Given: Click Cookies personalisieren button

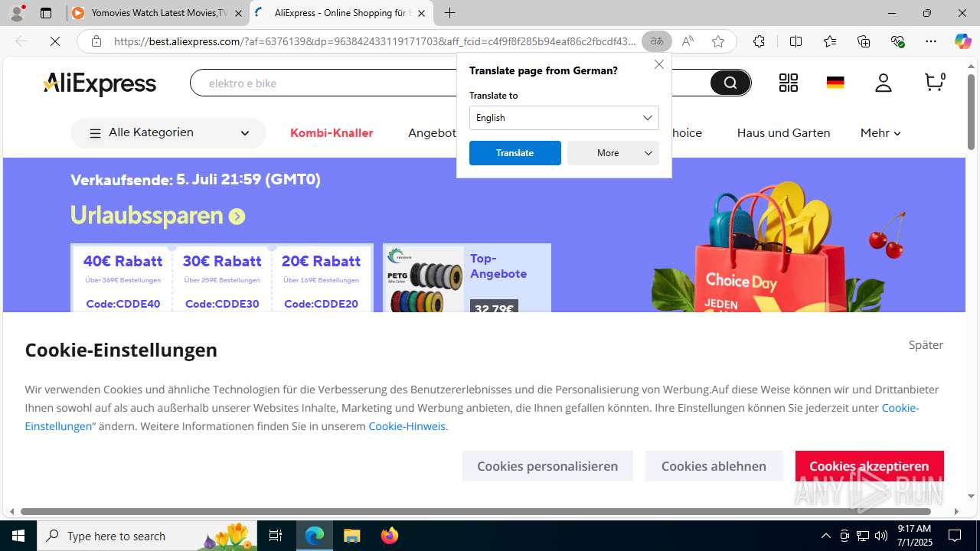Looking at the screenshot, I should (x=547, y=466).
